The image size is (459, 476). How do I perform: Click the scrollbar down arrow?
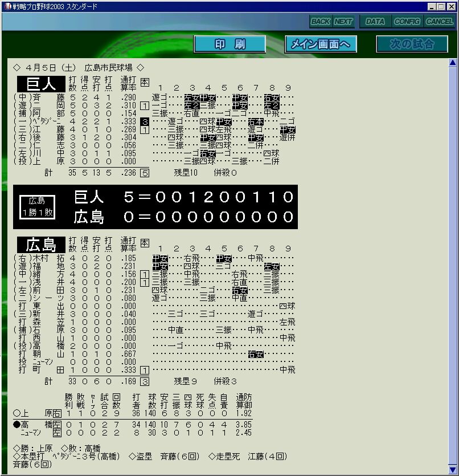[x=453, y=469]
